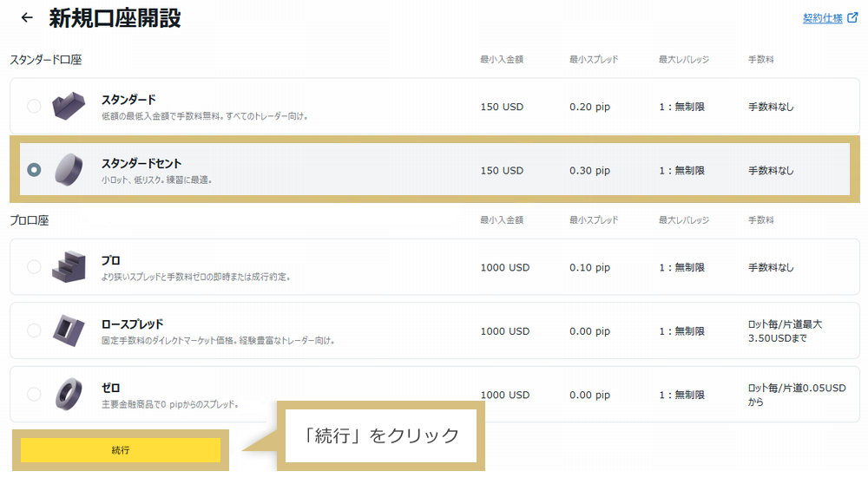Select the スタンダードセント radio button
The image size is (868, 484).
click(34, 170)
